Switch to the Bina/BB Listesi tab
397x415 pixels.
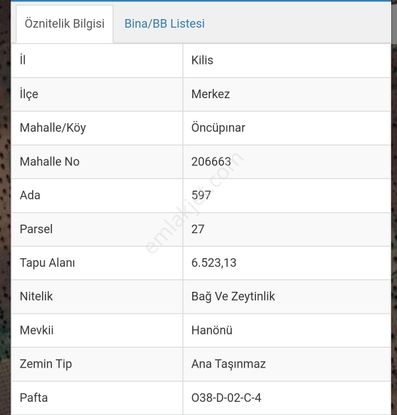164,24
